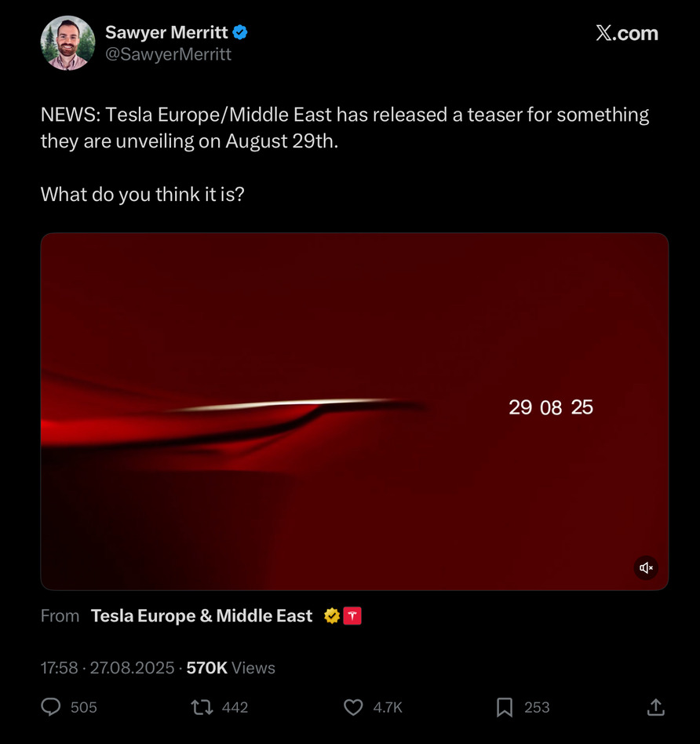
Task: Click the X.com logo
Action: (627, 33)
